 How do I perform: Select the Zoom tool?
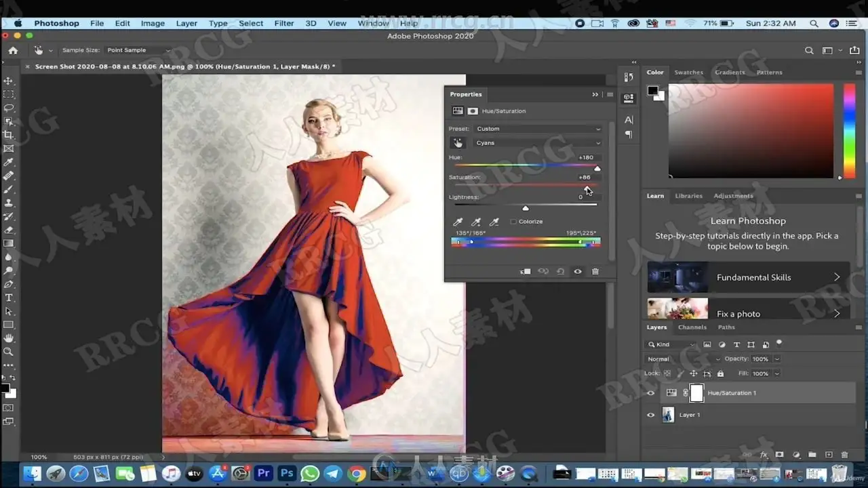click(9, 352)
